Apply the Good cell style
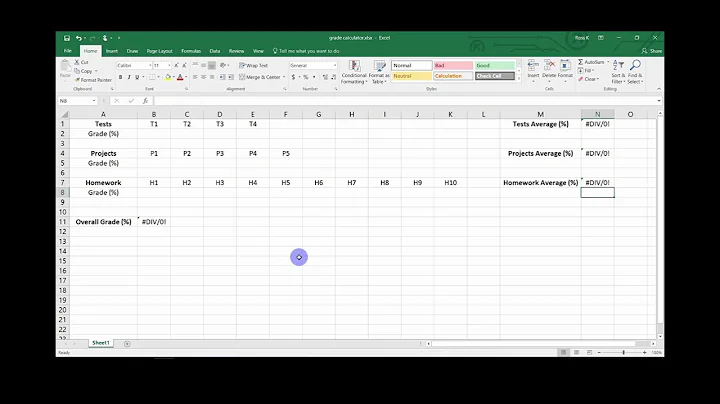 495,66
